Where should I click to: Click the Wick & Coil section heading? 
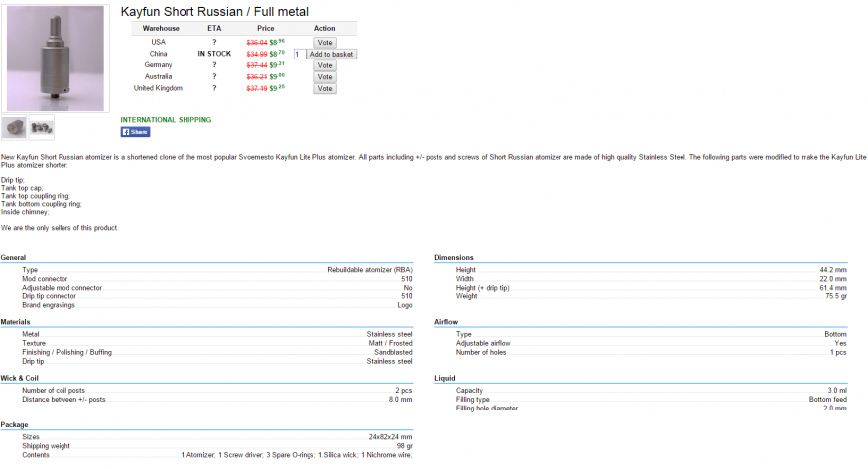coord(20,378)
